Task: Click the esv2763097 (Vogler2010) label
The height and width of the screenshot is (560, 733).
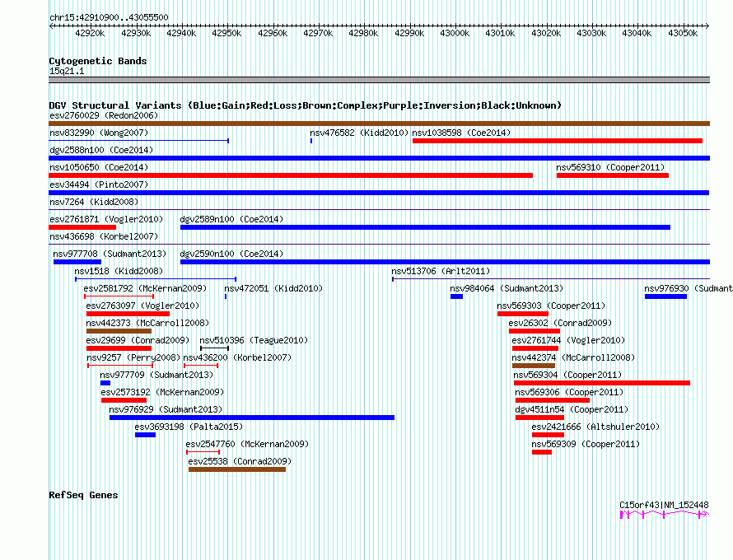Action: click(142, 306)
